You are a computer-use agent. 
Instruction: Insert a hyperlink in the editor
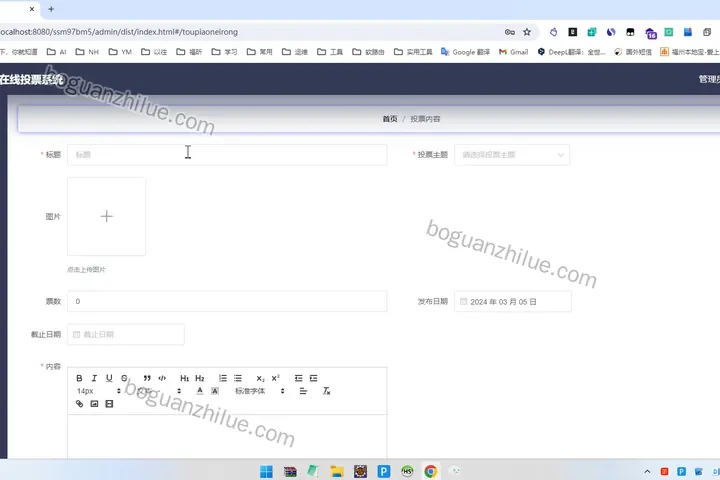tap(79, 404)
